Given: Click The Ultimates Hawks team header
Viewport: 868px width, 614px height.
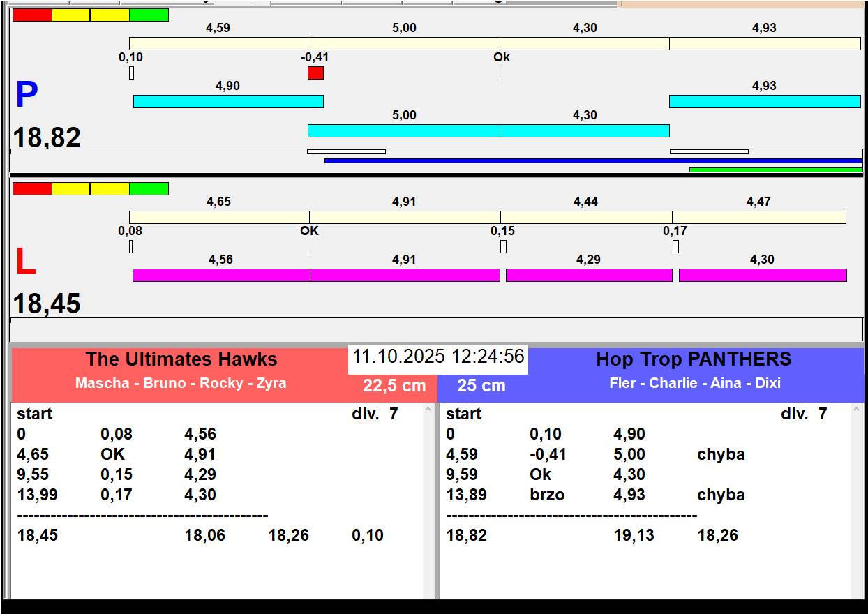Looking at the screenshot, I should point(181,359).
